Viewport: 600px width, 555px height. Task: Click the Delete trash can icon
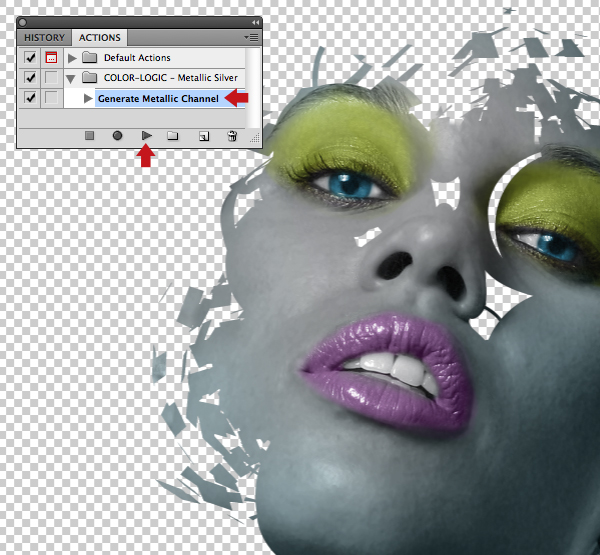[232, 135]
